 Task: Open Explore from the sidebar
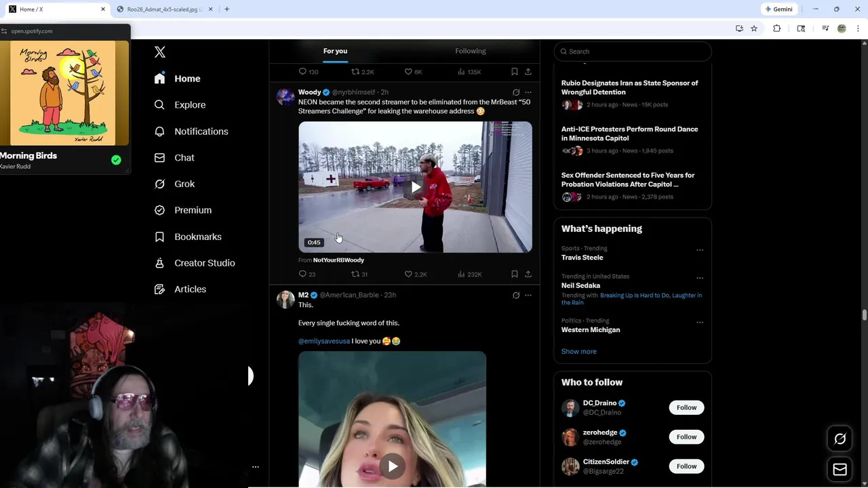tap(180, 105)
